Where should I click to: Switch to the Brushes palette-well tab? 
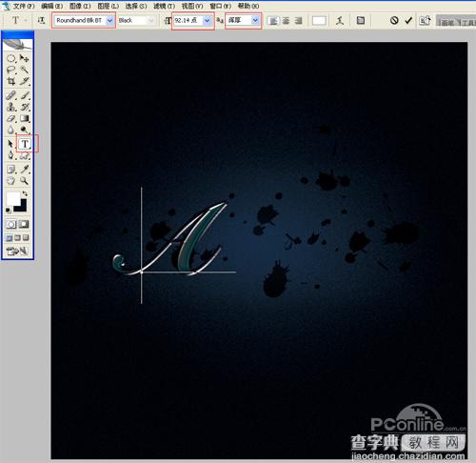447,22
